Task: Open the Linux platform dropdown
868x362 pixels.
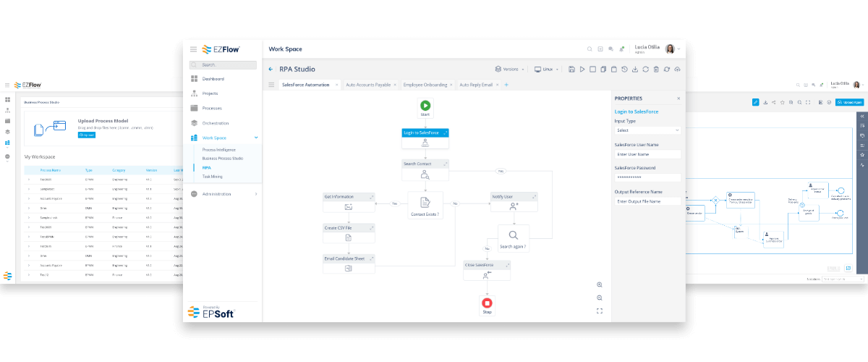Action: coord(548,70)
